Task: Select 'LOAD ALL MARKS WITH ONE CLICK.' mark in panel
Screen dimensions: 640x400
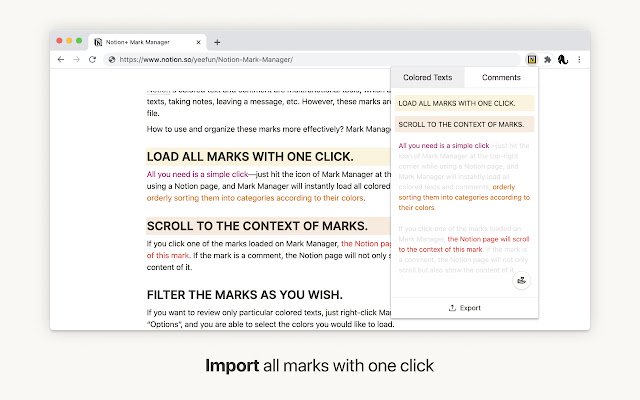Action: click(464, 103)
